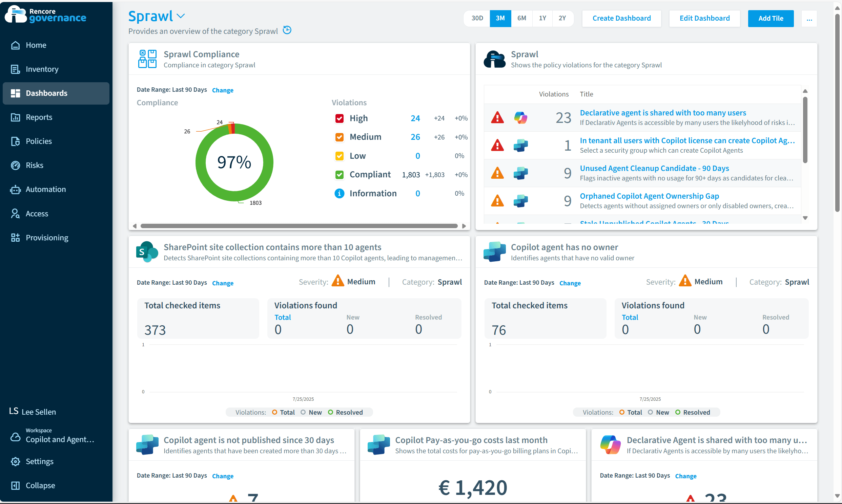Click the refresh history icon beside description
Image resolution: width=842 pixels, height=504 pixels.
point(287,30)
